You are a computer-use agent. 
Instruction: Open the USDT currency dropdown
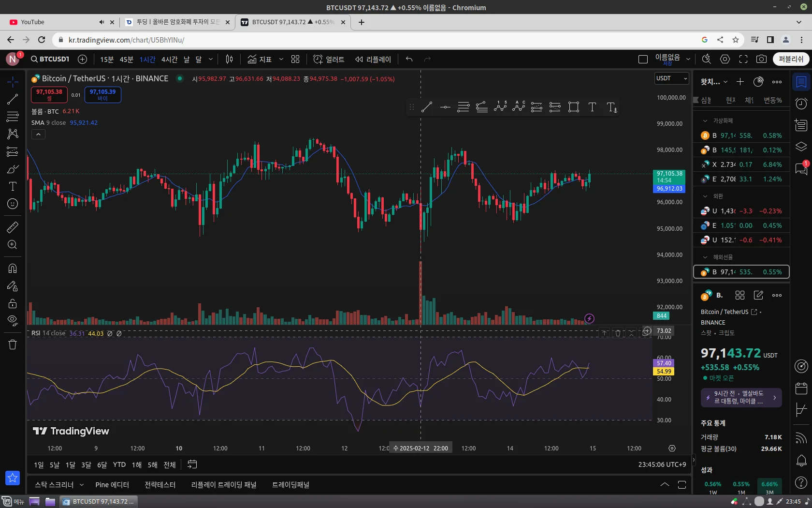[672, 78]
